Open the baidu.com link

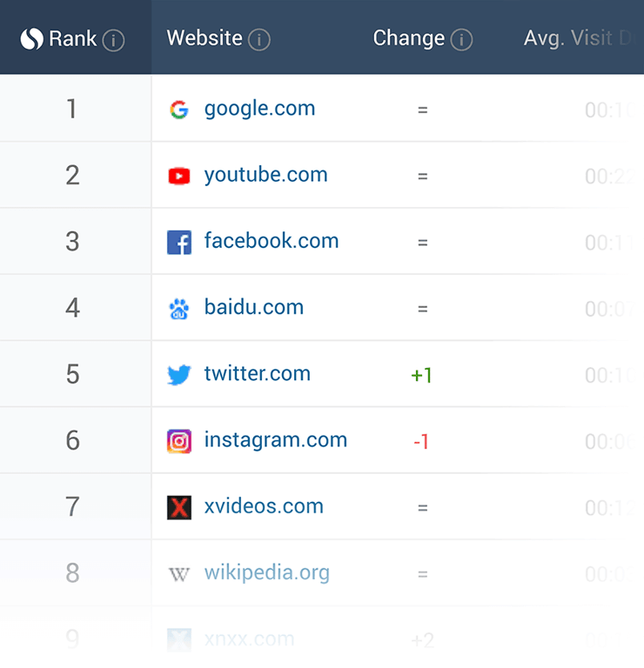coord(253,307)
